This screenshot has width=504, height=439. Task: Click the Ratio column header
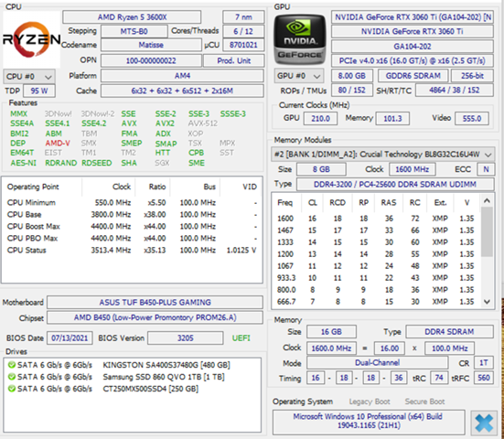(153, 187)
